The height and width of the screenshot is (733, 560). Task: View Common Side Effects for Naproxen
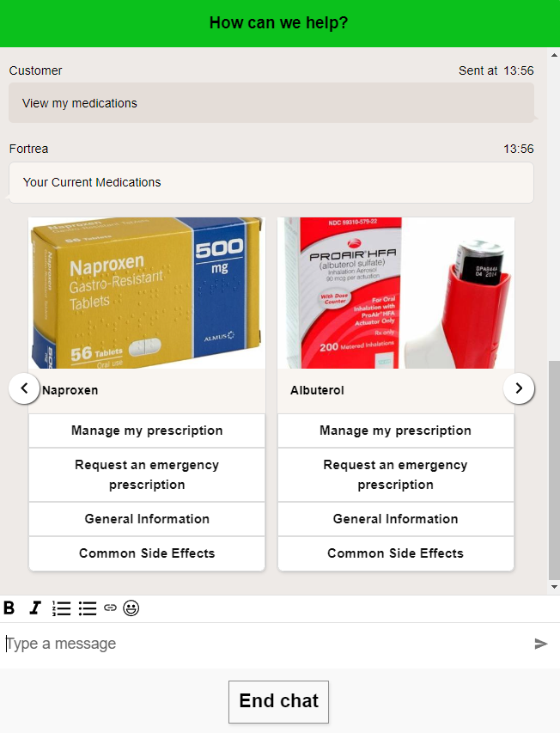(147, 553)
